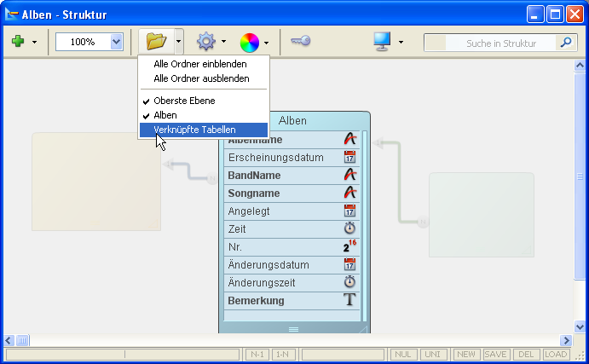Click the calendar icon next to Erscheinungsdatum
Screen dimensions: 589x364
pos(349,157)
